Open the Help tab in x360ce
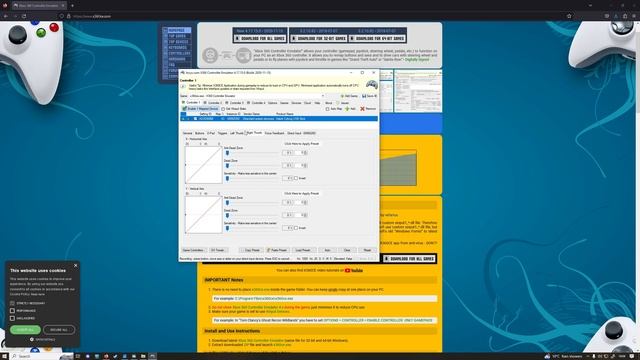This screenshot has height=360, width=640. pyautogui.click(x=317, y=103)
